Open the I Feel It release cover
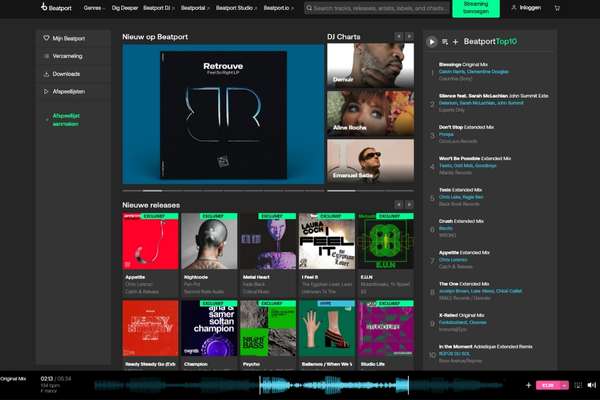The height and width of the screenshot is (400, 600). [x=327, y=241]
